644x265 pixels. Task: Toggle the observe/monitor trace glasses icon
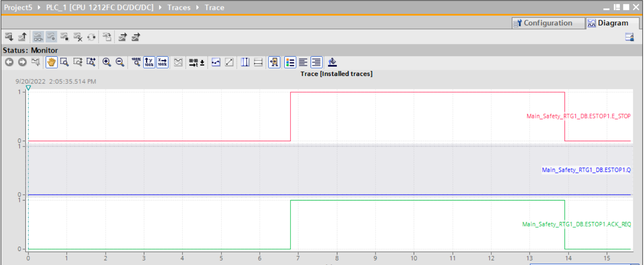pos(38,37)
